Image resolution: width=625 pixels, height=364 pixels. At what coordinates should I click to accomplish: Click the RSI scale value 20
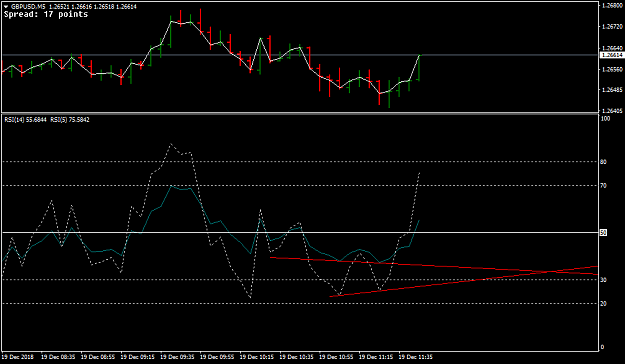[x=603, y=304]
